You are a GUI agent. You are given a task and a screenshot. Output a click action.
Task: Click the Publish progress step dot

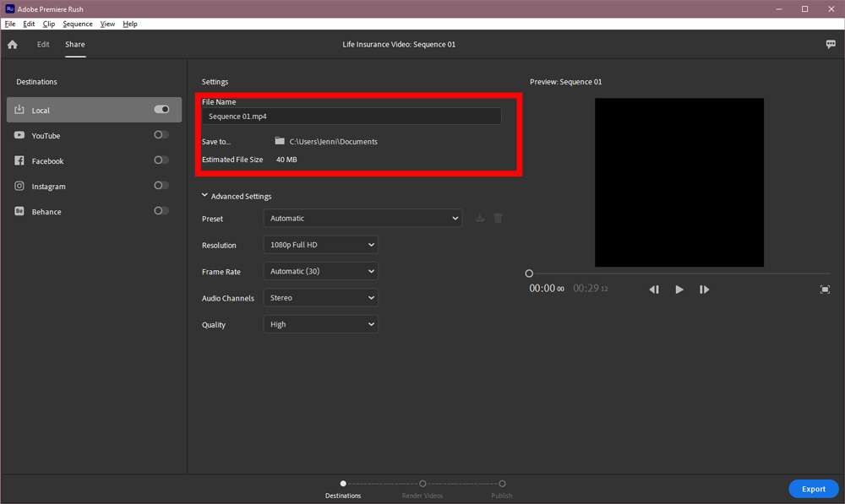click(502, 484)
